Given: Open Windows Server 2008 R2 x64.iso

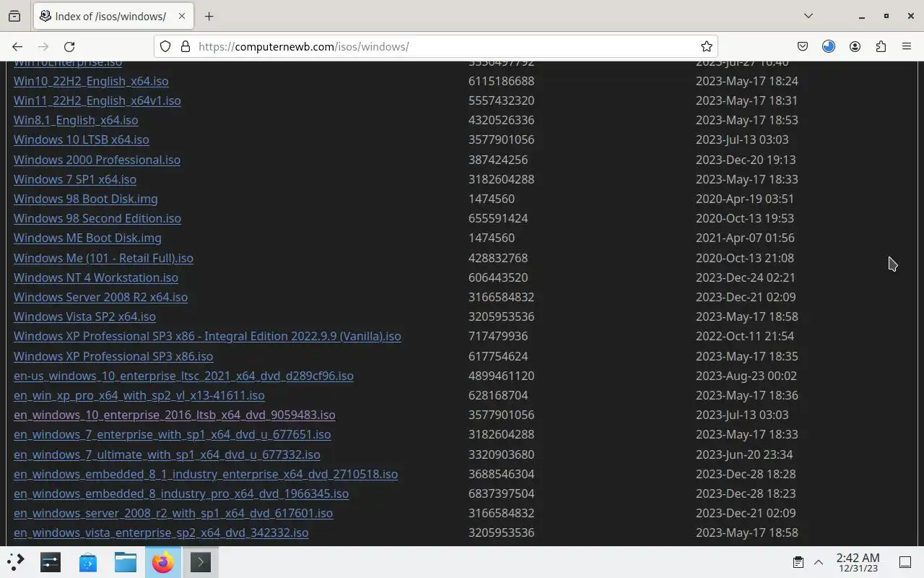Looking at the screenshot, I should (x=100, y=297).
